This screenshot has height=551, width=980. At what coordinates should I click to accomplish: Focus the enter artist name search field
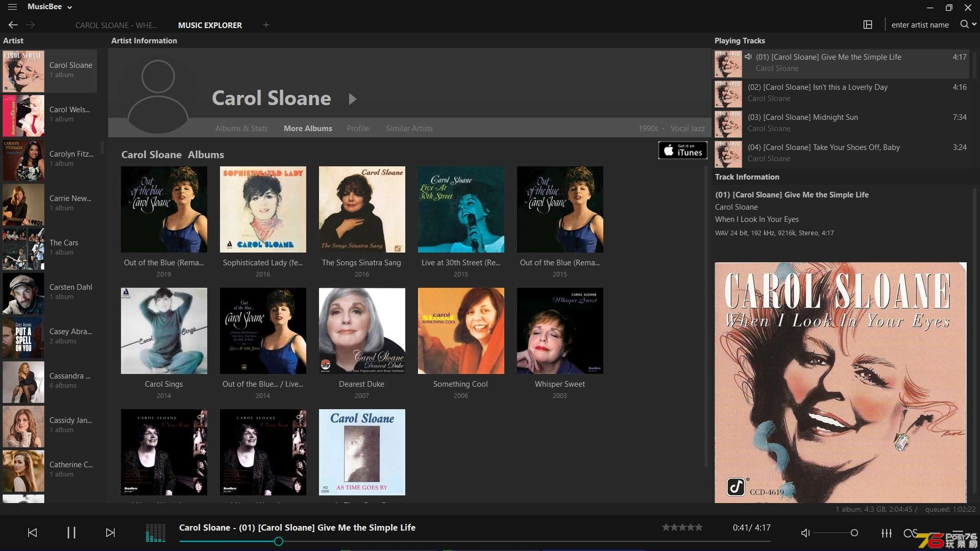tap(920, 24)
